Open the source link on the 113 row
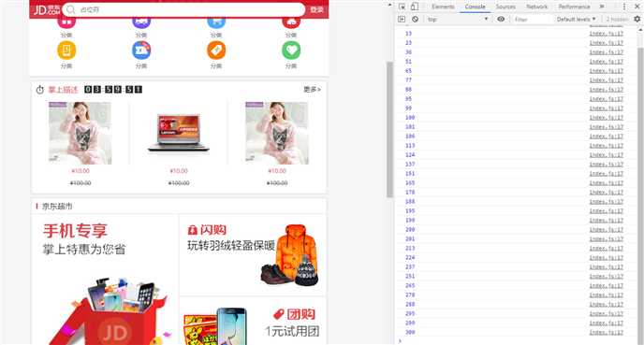Viewport: 644px width, 345px height. click(607, 145)
